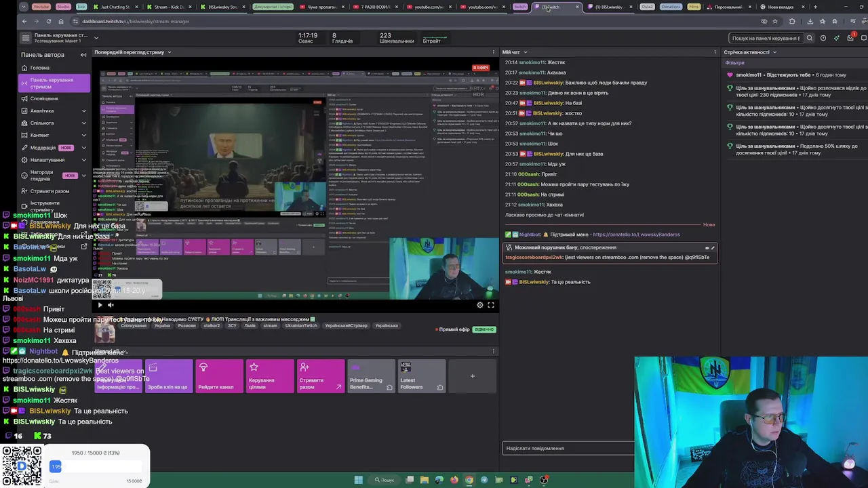The height and width of the screenshot is (488, 868).
Task: Expand the Контент sidebar section
Action: tap(54, 135)
